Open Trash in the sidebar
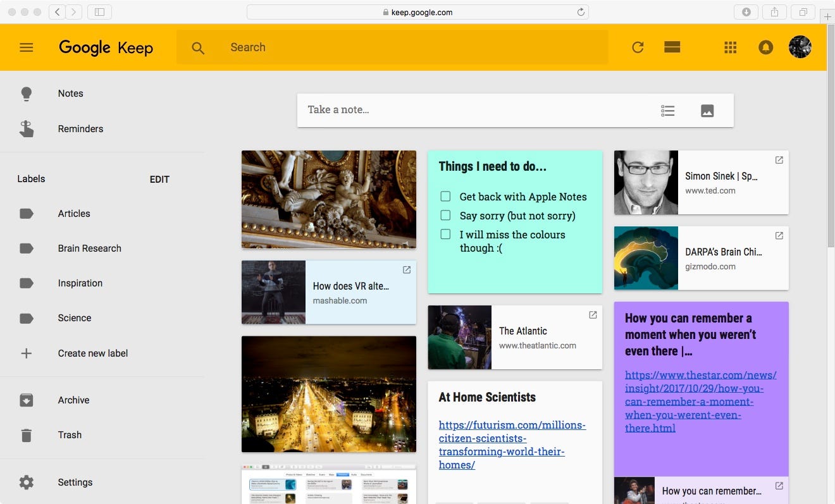This screenshot has width=835, height=504. pos(70,435)
